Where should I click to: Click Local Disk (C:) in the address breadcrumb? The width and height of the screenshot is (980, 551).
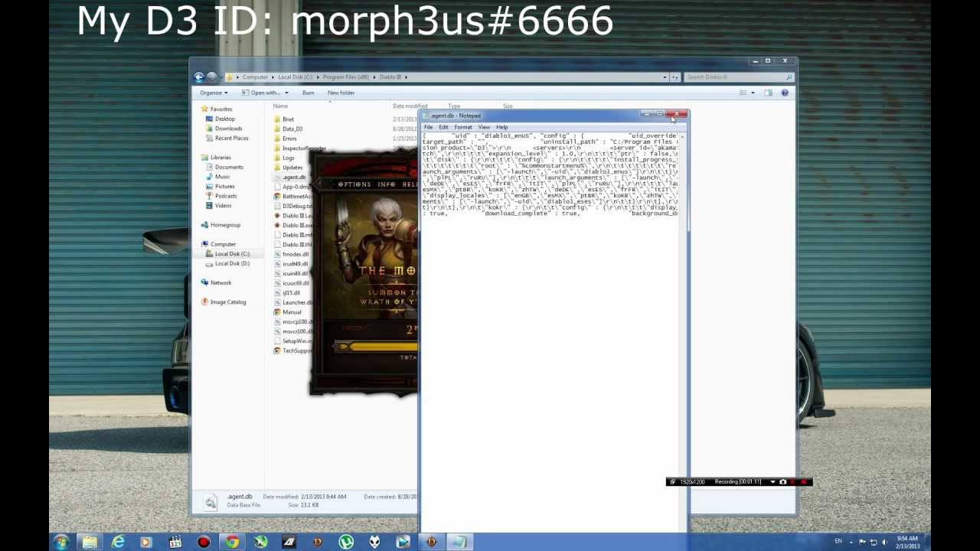[295, 77]
